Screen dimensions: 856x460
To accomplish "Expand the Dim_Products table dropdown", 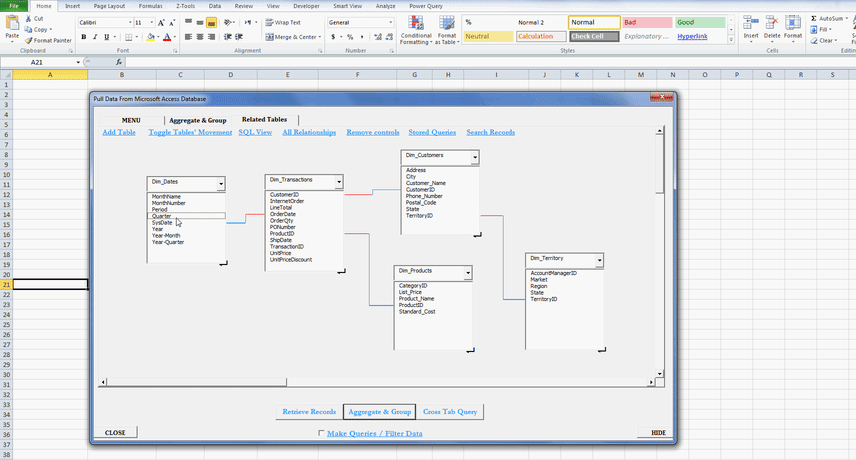I will coord(468,273).
